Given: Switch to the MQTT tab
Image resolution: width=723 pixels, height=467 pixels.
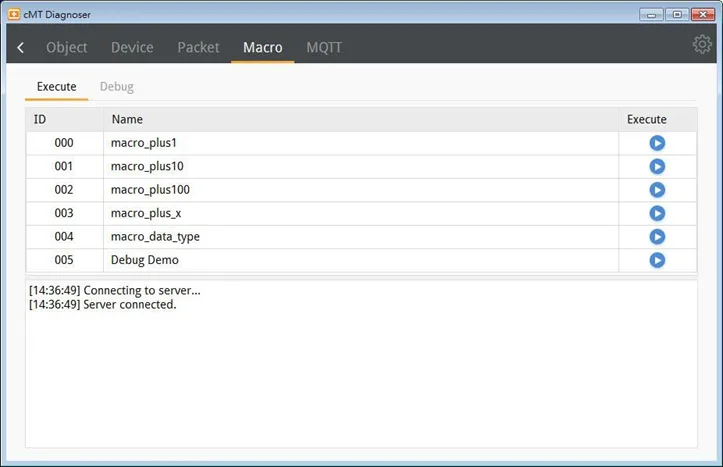Looking at the screenshot, I should (x=324, y=47).
